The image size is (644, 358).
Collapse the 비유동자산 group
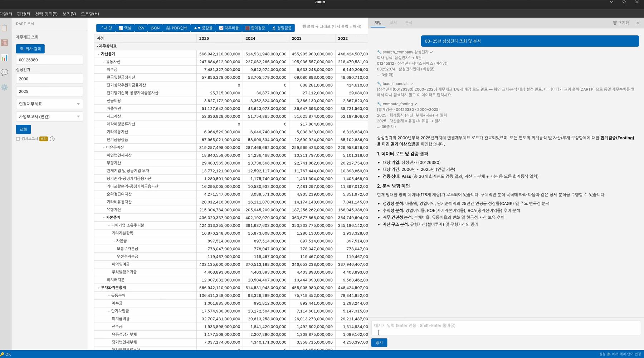104,148
